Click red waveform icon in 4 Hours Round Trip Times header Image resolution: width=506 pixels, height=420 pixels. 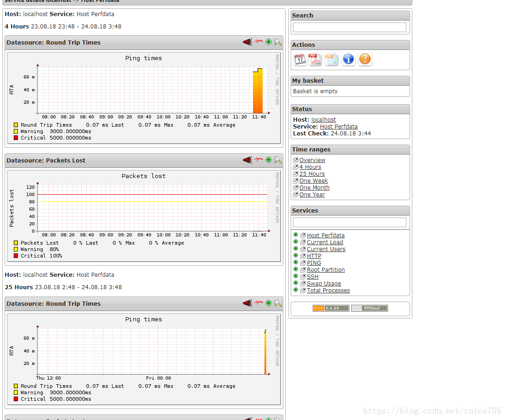pos(259,42)
